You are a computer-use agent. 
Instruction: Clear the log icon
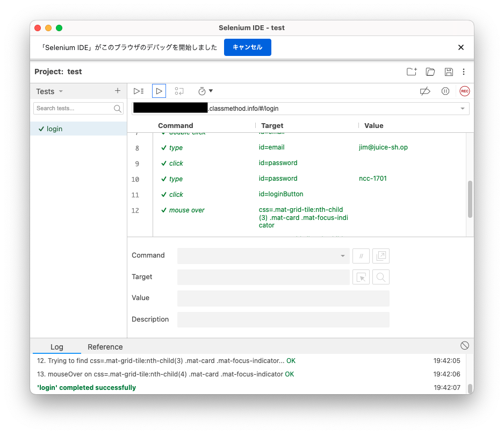[x=464, y=345]
